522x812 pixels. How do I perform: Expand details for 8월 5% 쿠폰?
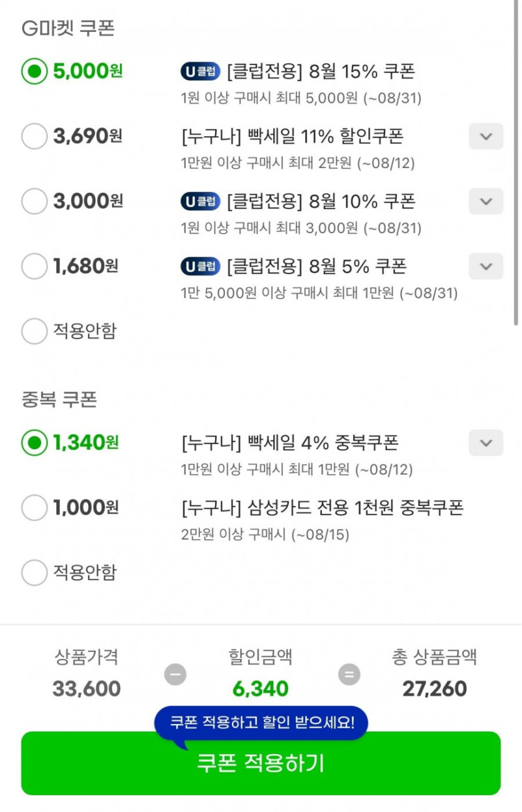point(486,267)
